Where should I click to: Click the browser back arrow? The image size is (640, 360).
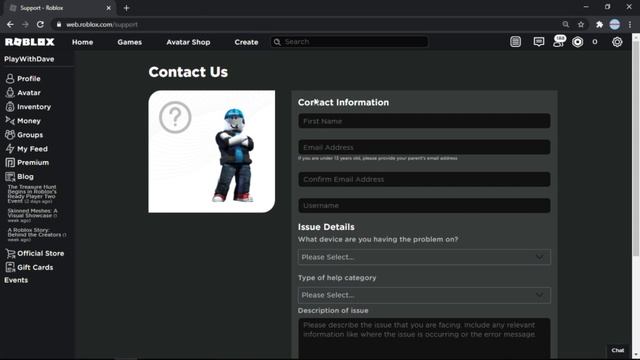(10, 24)
